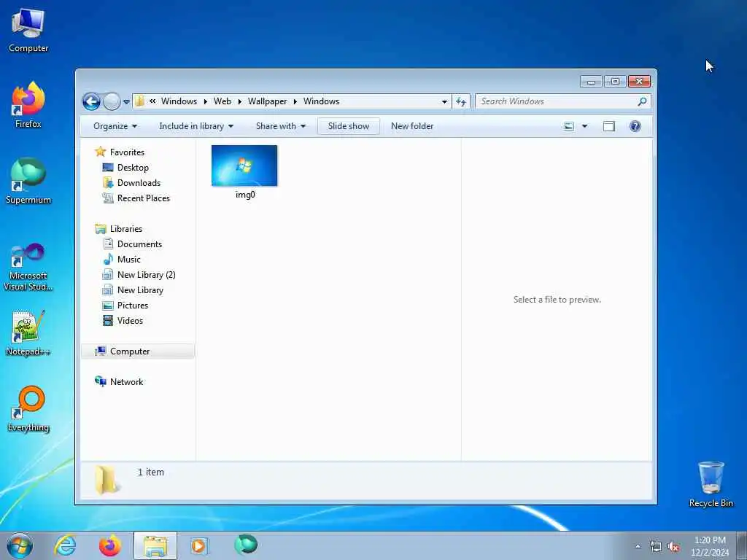Open the Start menu orb

tap(20, 545)
